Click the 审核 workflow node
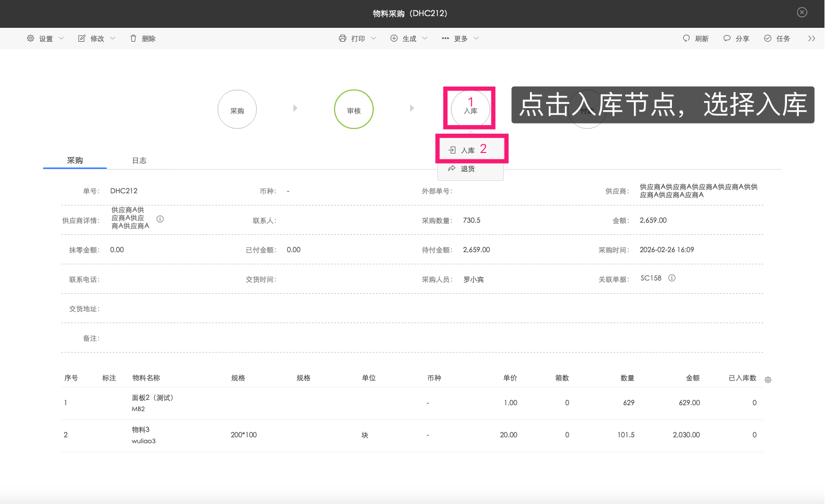Image resolution: width=825 pixels, height=504 pixels. coord(354,110)
